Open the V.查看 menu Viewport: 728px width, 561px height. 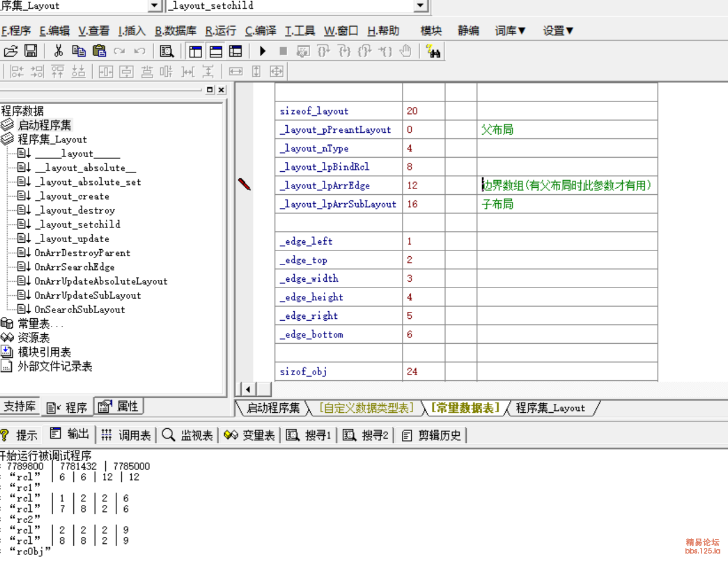94,31
